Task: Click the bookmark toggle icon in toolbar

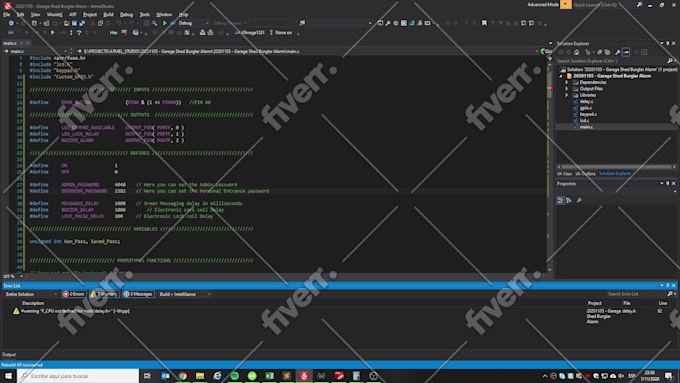Action: [484, 23]
